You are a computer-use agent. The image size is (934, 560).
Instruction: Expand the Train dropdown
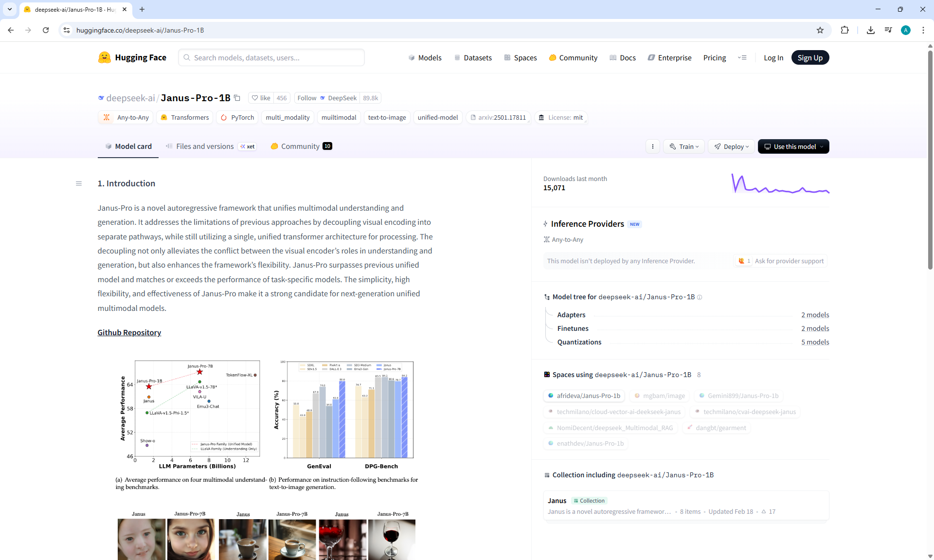click(684, 146)
